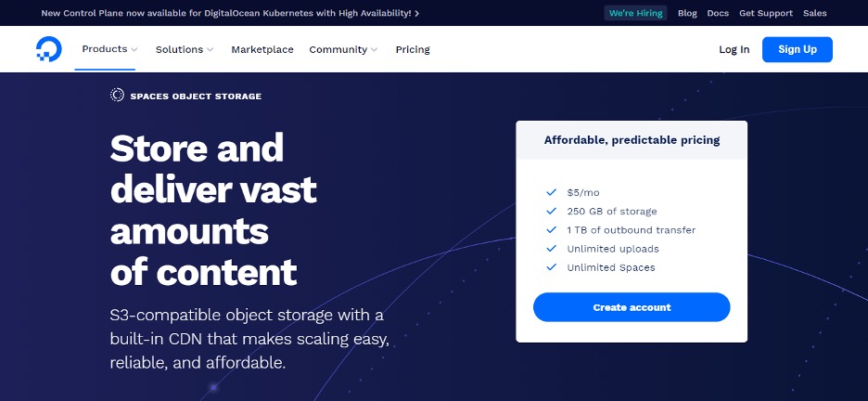Click the New Control Plane announcement banner
Viewport: 868px width, 401px height.
tap(227, 14)
